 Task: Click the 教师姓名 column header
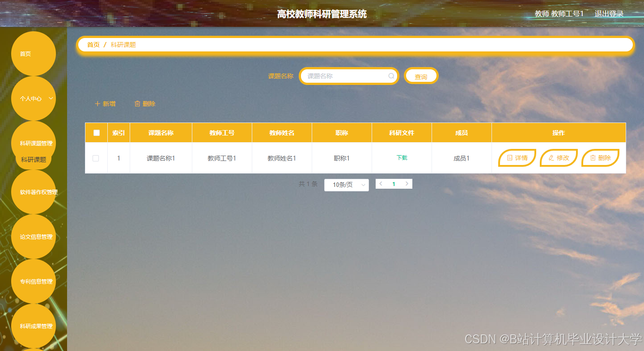point(282,133)
